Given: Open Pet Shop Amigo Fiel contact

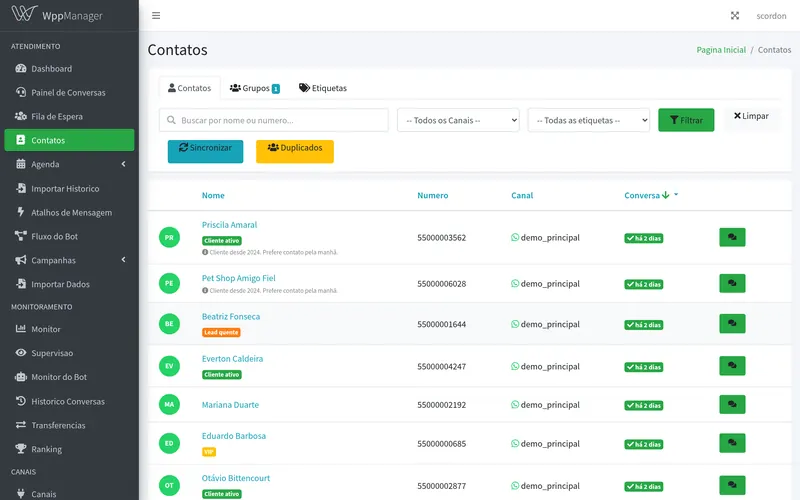Looking at the screenshot, I should coord(238,278).
